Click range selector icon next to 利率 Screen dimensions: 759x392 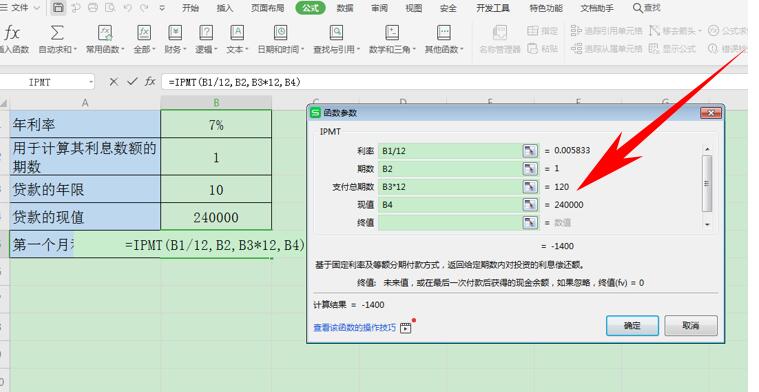click(x=531, y=151)
